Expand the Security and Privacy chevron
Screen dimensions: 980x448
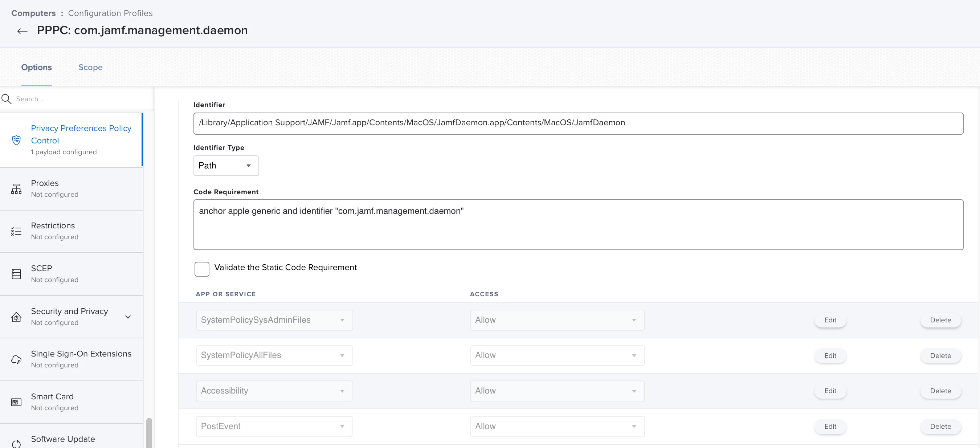pos(128,317)
